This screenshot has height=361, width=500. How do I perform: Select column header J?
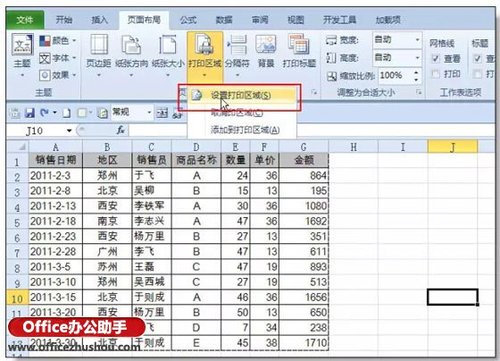(x=452, y=147)
